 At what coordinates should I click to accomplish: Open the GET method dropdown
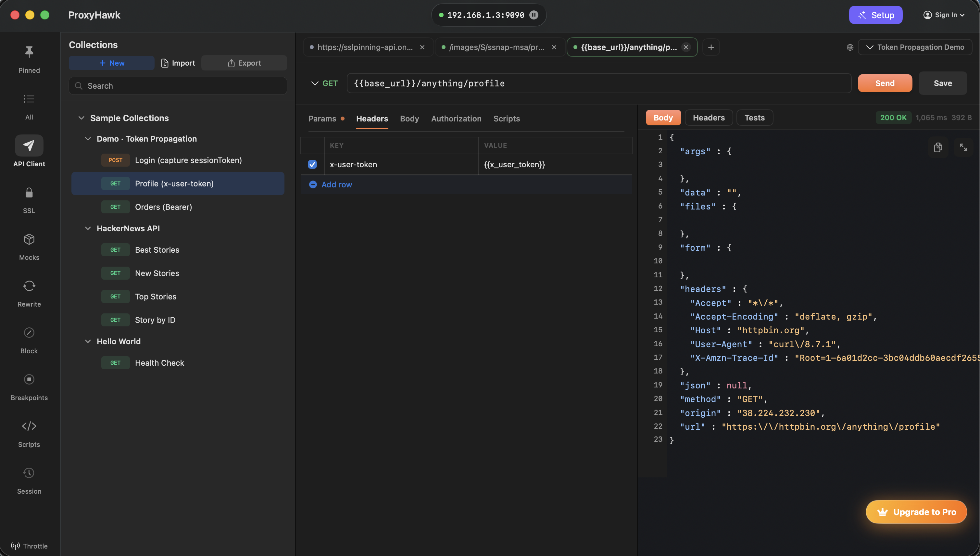coord(324,83)
